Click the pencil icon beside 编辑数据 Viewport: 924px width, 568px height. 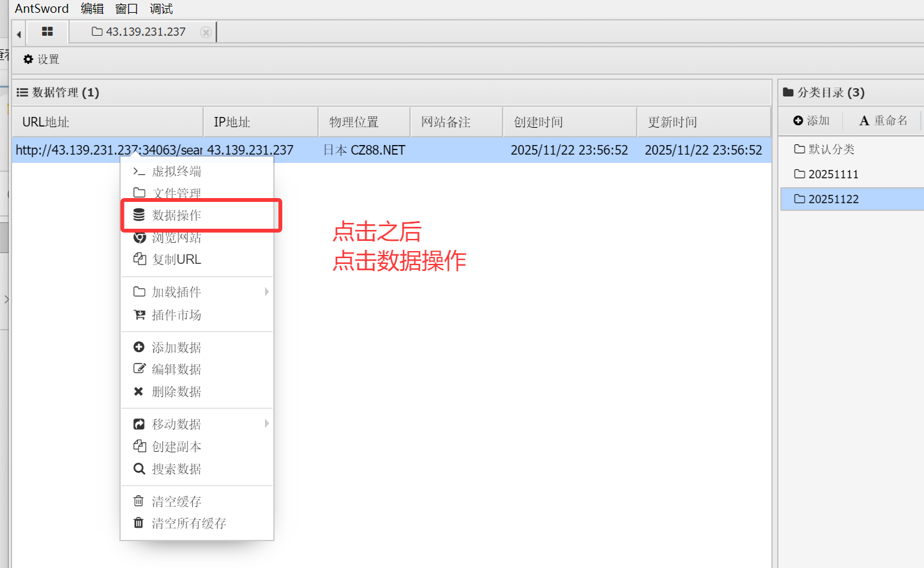(139, 369)
